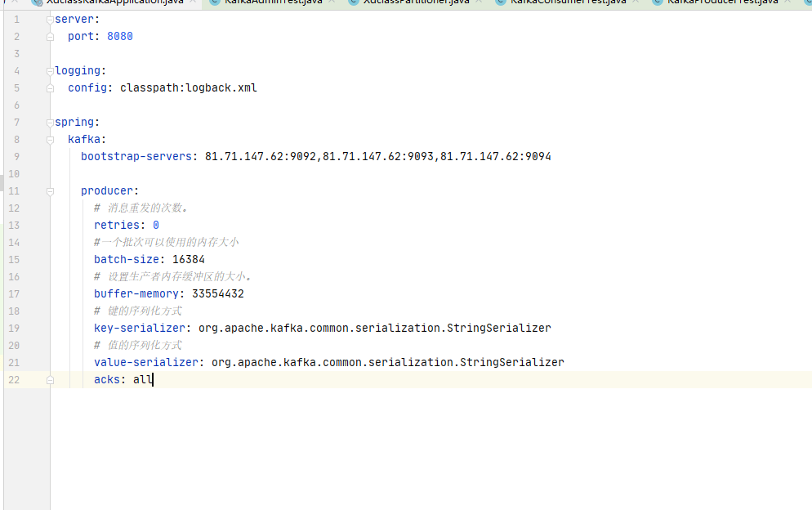Click the producer key
812x510 pixels.
(107, 190)
